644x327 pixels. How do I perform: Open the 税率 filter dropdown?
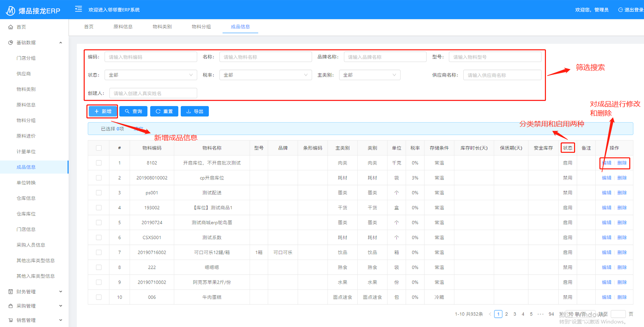265,75
